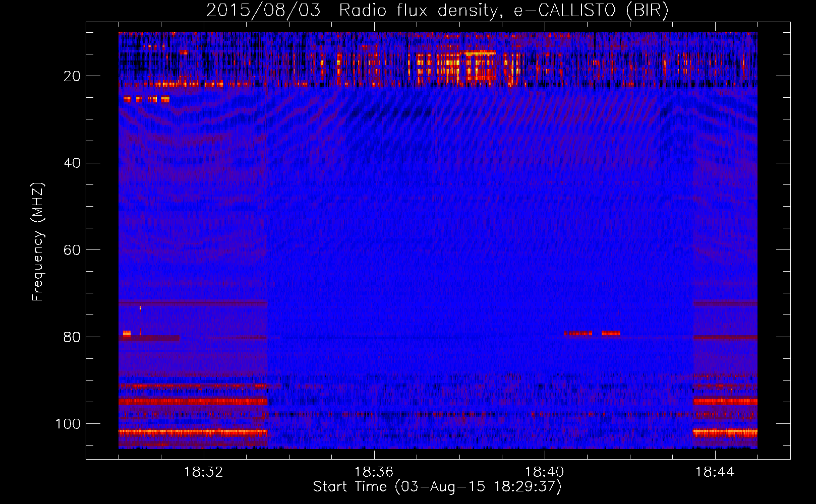Click the dashed red segments near 25 MHz
The height and width of the screenshot is (504, 816).
pyautogui.click(x=146, y=100)
